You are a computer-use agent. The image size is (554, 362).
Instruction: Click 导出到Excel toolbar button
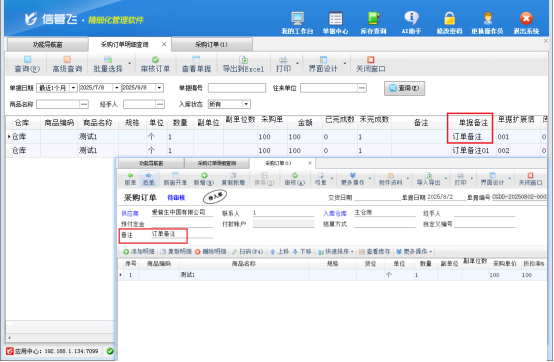243,64
